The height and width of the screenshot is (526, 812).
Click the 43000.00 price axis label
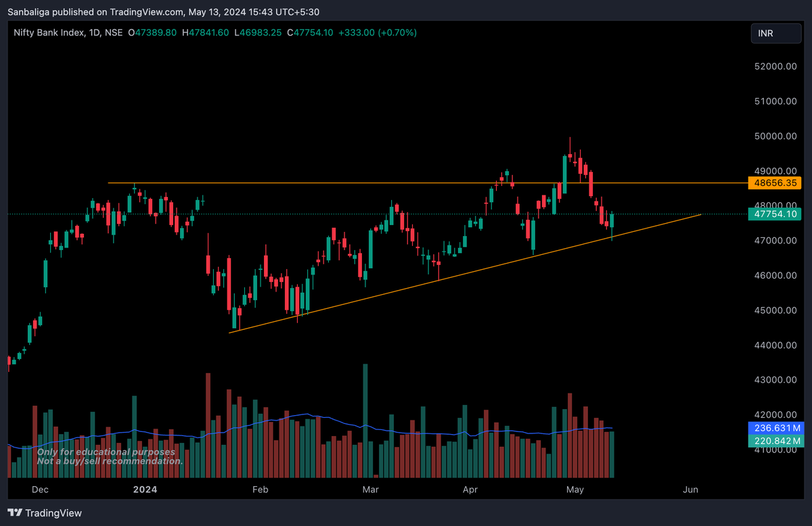click(775, 380)
